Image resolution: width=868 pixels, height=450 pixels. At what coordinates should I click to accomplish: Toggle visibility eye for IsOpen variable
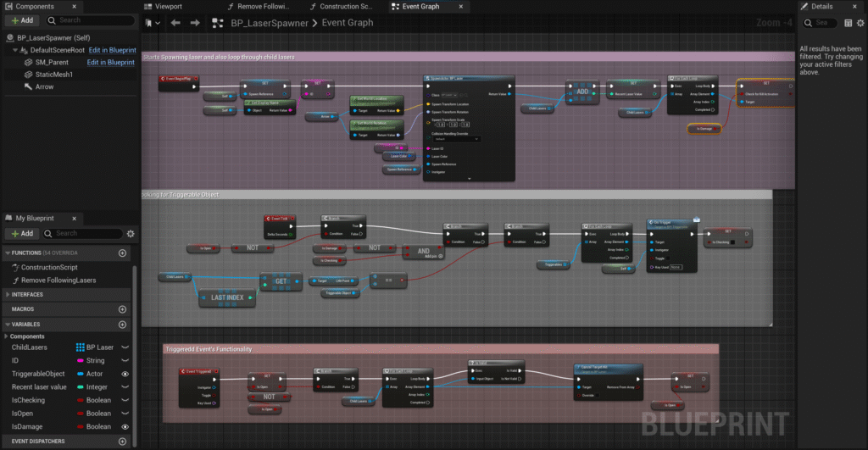[x=125, y=414]
